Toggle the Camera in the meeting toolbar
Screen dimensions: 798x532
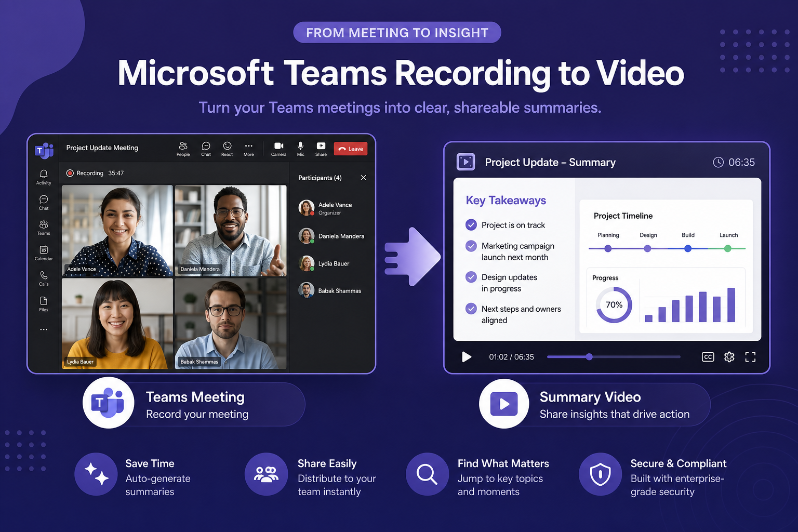coord(278,149)
